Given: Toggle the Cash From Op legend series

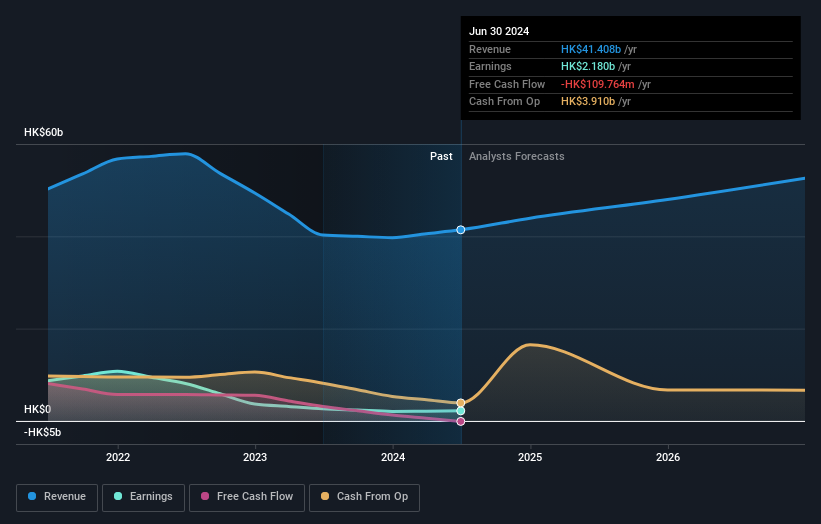Looking at the screenshot, I should 364,497.
